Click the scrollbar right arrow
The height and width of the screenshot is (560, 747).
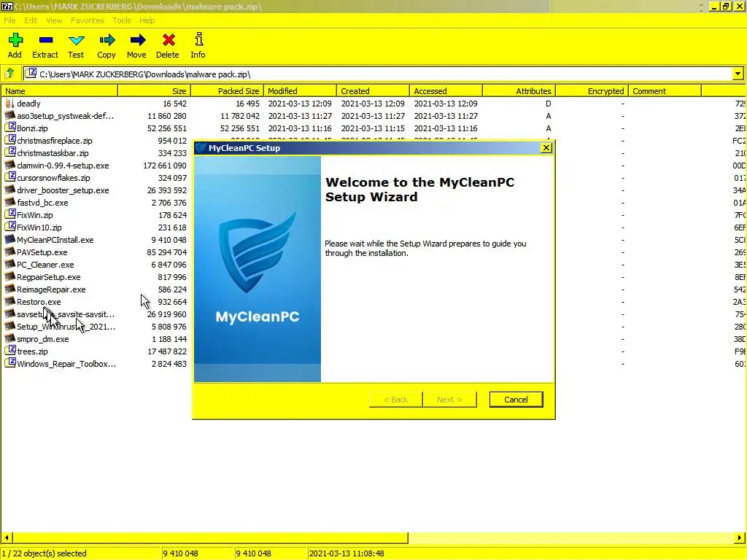(739, 537)
